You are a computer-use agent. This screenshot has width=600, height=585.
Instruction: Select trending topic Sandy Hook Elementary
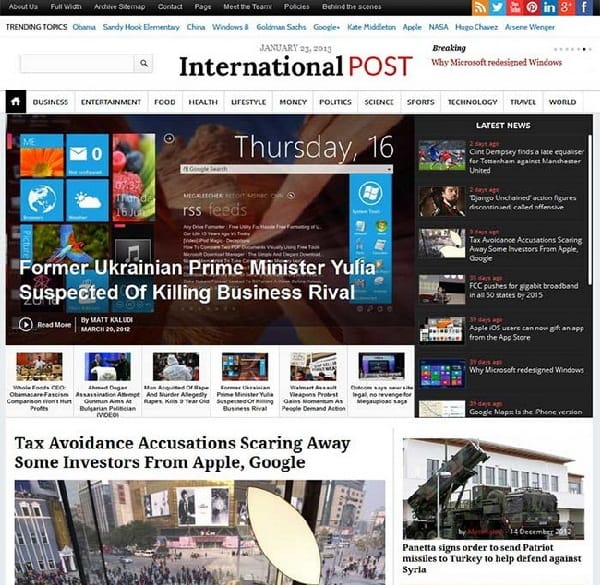[141, 27]
